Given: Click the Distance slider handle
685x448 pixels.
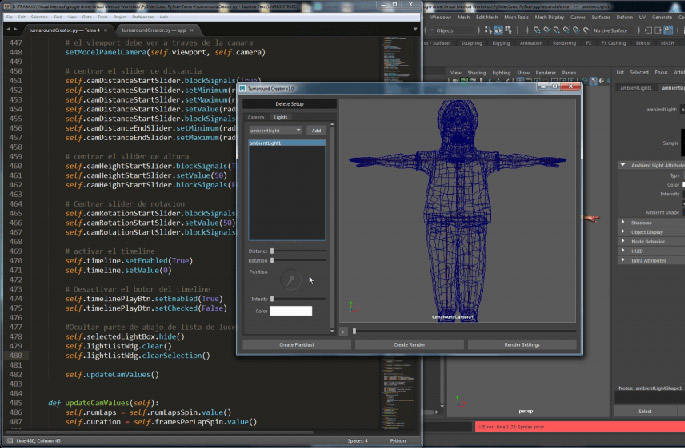Looking at the screenshot, I should tap(272, 251).
